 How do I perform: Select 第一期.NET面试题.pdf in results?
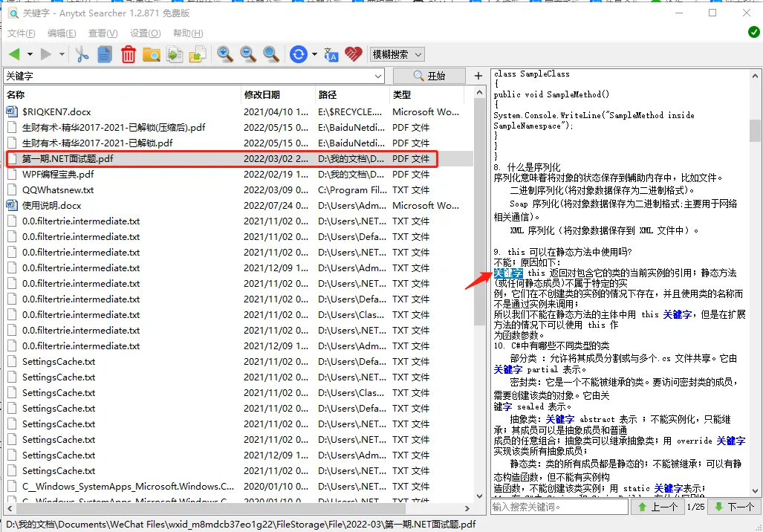click(238, 159)
